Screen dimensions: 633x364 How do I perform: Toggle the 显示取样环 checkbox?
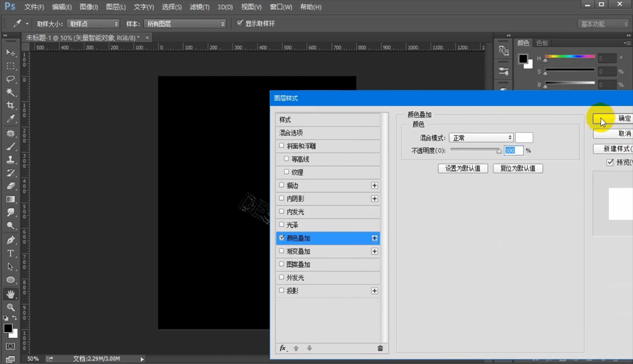(240, 24)
